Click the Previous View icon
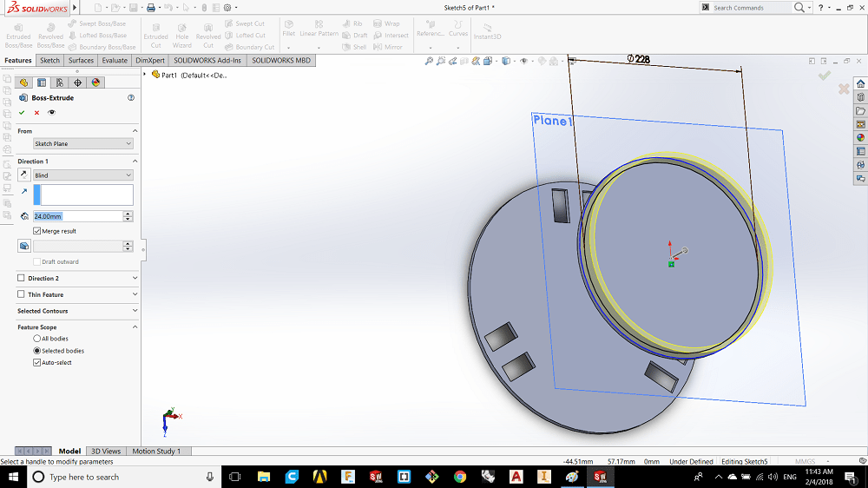Viewport: 868px width, 488px height. point(453,61)
